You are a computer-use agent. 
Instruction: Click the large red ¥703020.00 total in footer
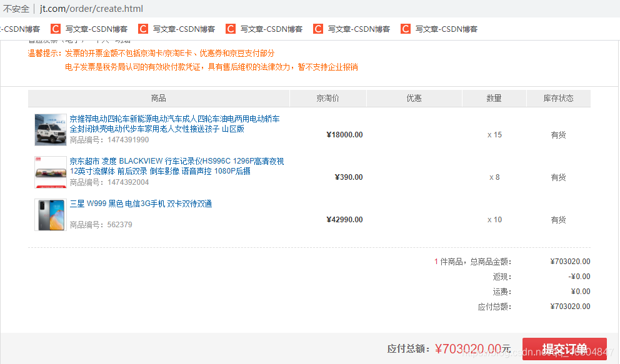pyautogui.click(x=468, y=349)
